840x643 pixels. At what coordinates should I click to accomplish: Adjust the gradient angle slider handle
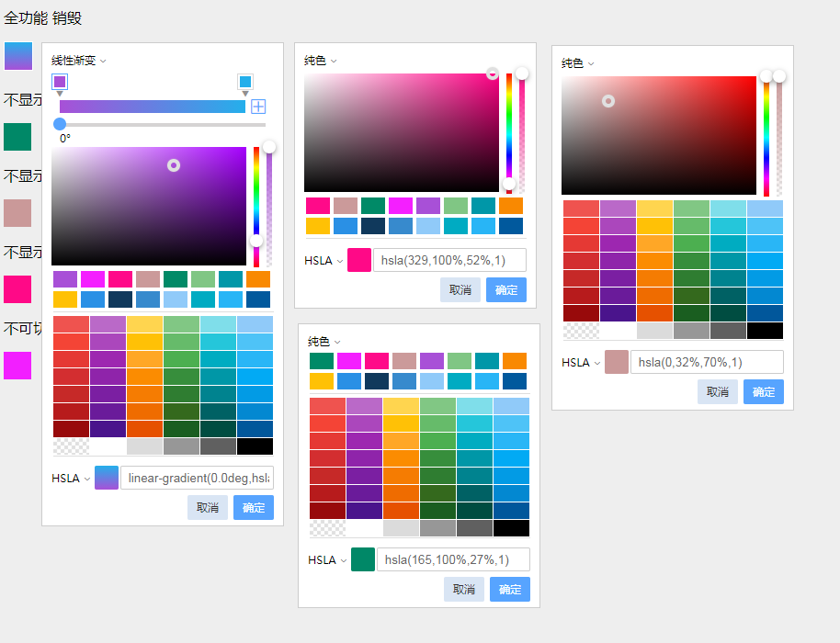[x=60, y=124]
